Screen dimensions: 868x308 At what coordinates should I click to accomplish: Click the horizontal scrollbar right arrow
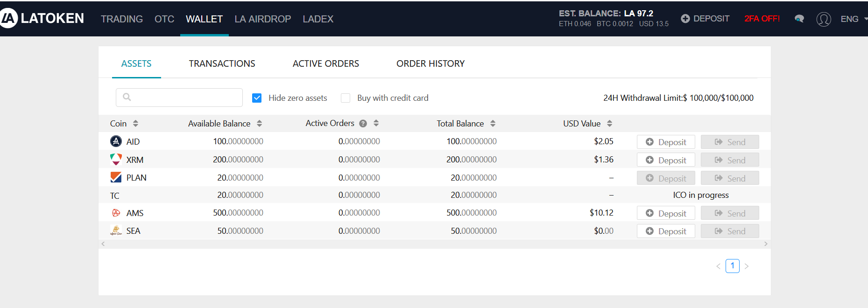tap(766, 244)
